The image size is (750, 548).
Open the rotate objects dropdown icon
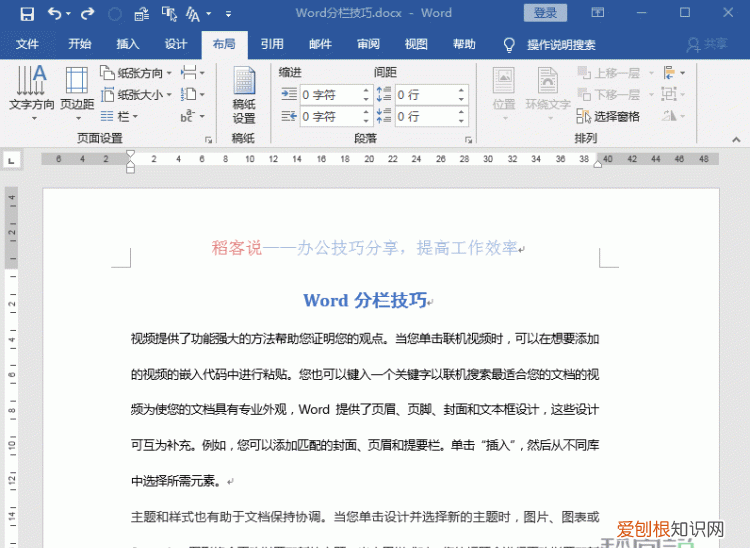[673, 116]
